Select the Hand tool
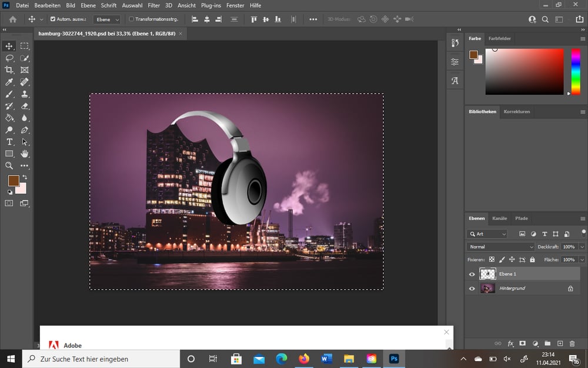The width and height of the screenshot is (588, 368). 24,154
